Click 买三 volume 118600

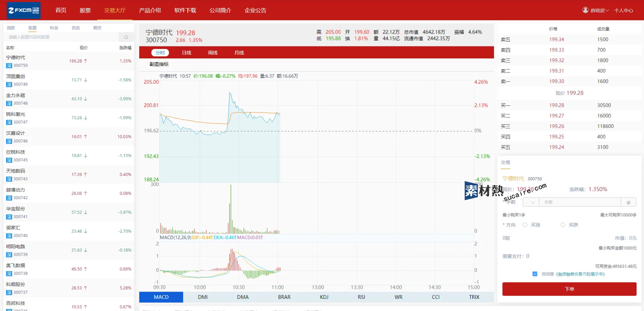tap(606, 126)
